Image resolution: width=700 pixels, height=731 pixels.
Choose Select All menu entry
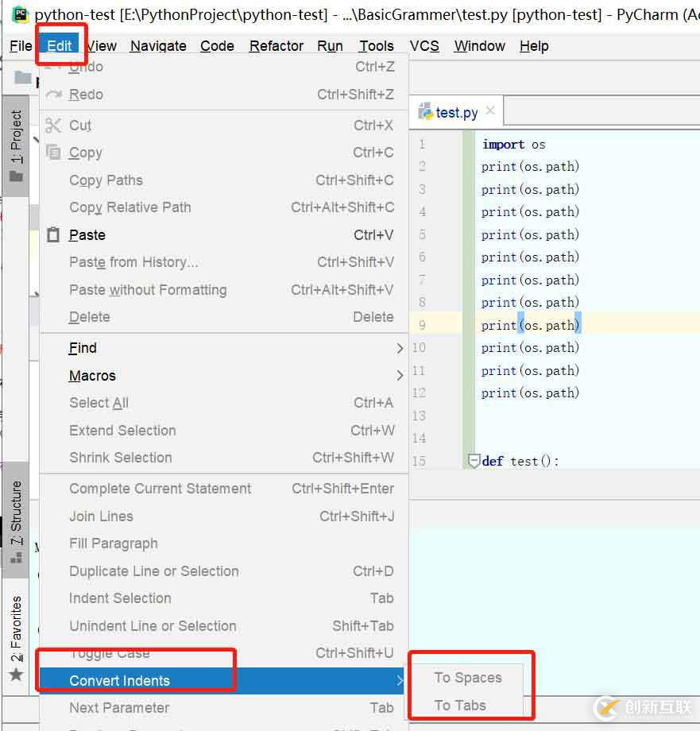pos(224,403)
